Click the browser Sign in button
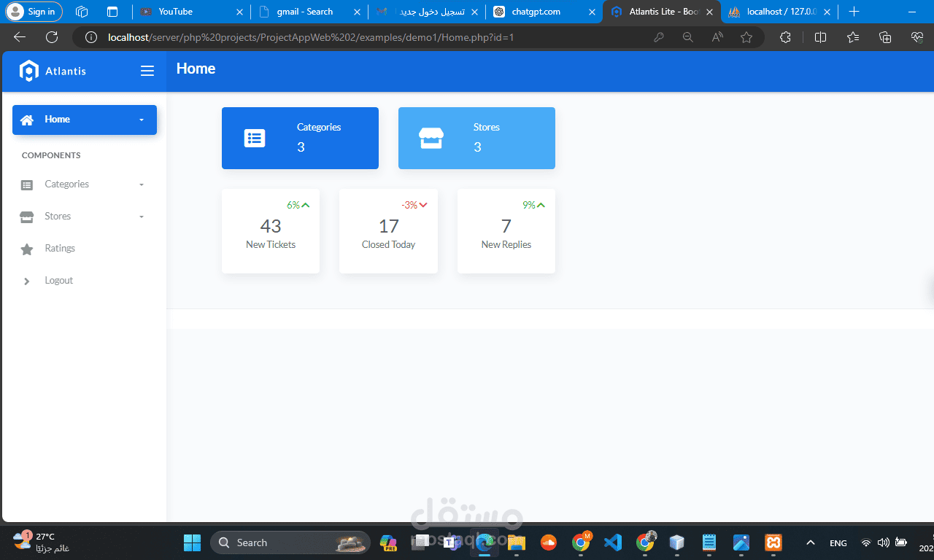Screen dimensions: 934x560 34,12
